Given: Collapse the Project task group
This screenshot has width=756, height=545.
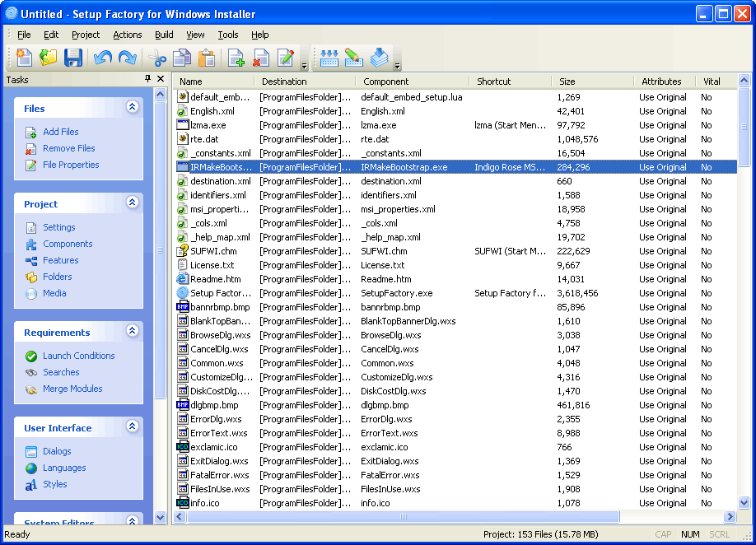Looking at the screenshot, I should point(132,202).
